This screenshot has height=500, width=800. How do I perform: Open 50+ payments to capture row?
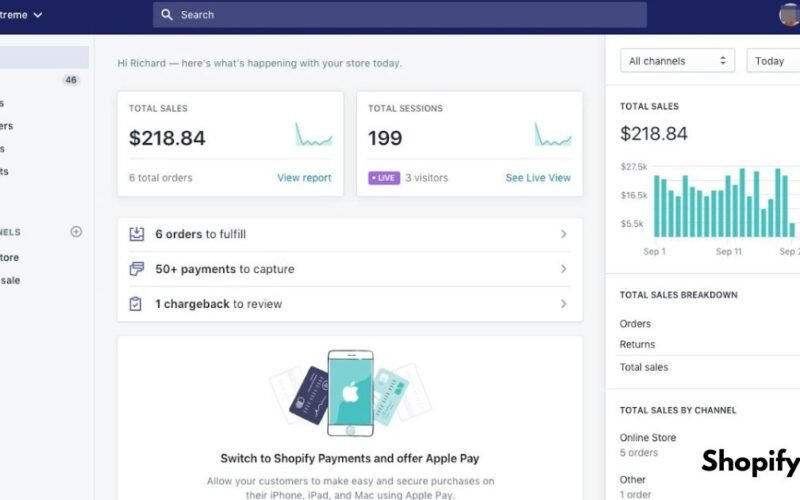350,269
